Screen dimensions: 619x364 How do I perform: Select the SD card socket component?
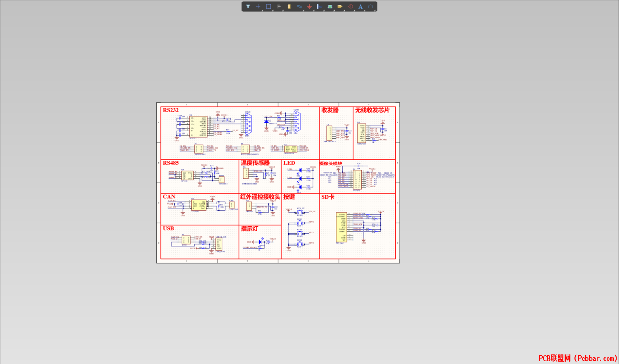coord(342,227)
